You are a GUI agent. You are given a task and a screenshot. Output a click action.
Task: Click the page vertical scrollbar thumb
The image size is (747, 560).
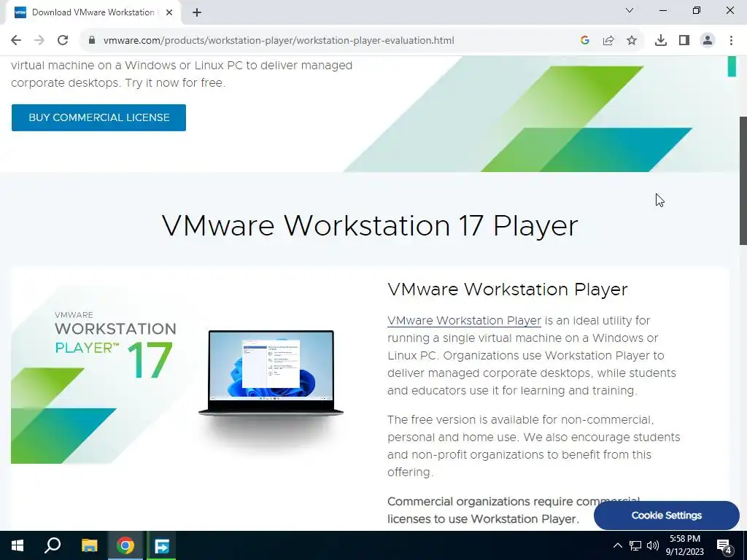coord(743,181)
